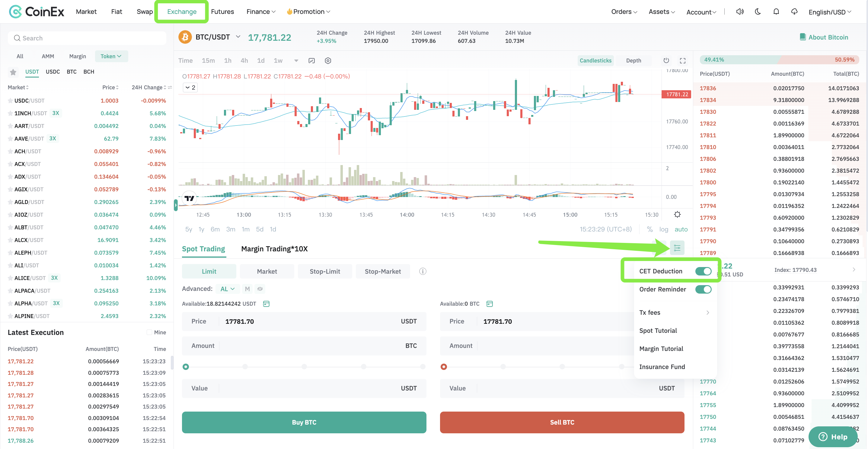Expand more chart time intervals
The image size is (868, 449).
click(x=296, y=61)
